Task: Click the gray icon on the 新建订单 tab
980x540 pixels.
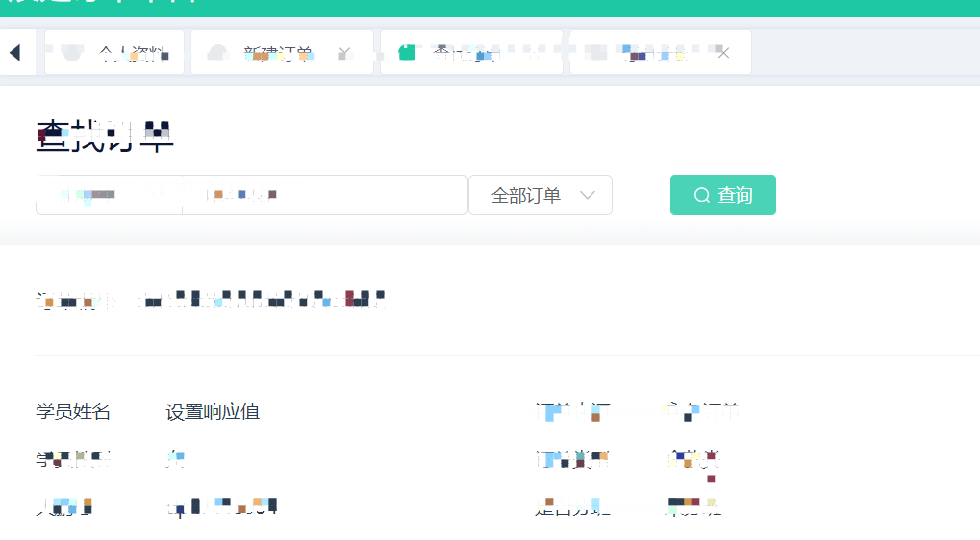Action: click(x=217, y=53)
